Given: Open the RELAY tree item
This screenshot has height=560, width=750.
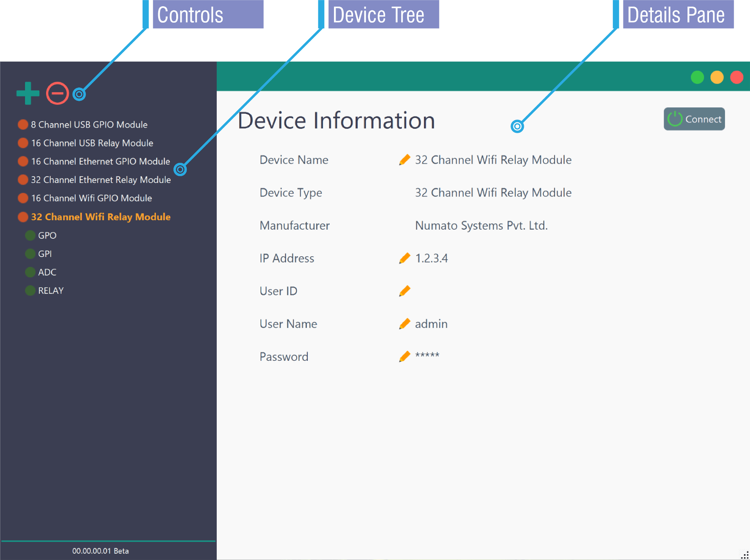Looking at the screenshot, I should pyautogui.click(x=51, y=291).
